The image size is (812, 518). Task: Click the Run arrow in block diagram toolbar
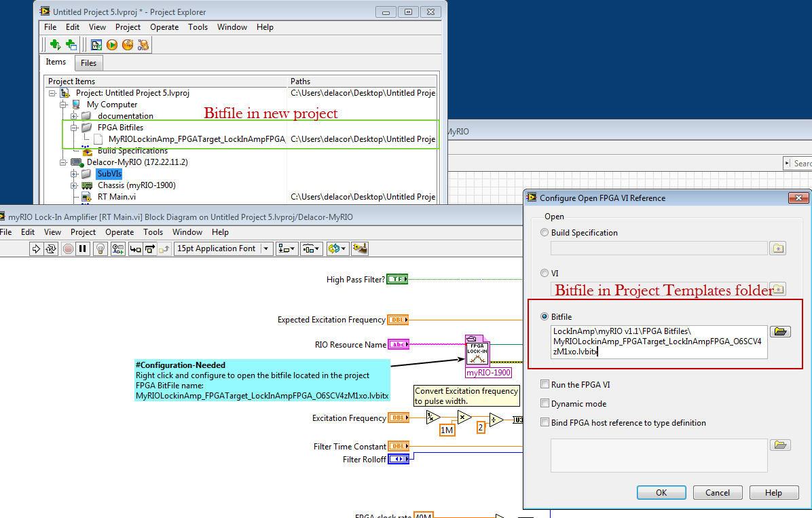pyautogui.click(x=36, y=249)
